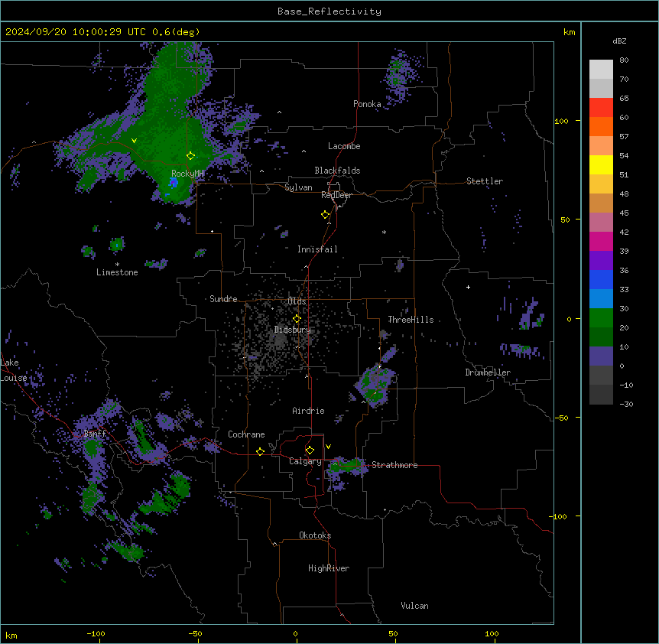Click the 0 tick on the bottom axis

coord(295,633)
